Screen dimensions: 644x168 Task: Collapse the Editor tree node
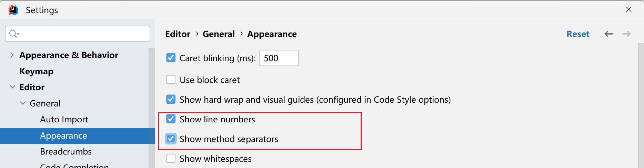tap(12, 87)
